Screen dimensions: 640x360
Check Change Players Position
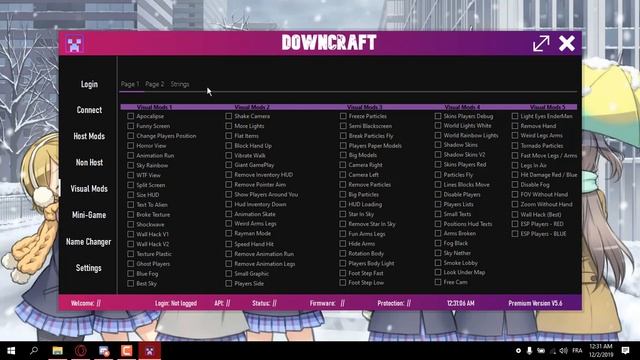131,136
